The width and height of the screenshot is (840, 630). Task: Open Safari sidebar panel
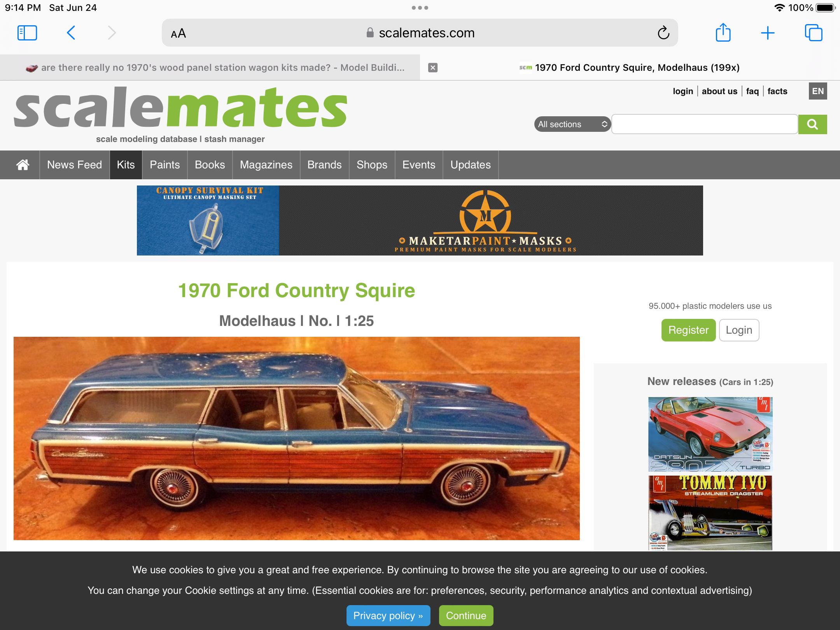point(27,33)
